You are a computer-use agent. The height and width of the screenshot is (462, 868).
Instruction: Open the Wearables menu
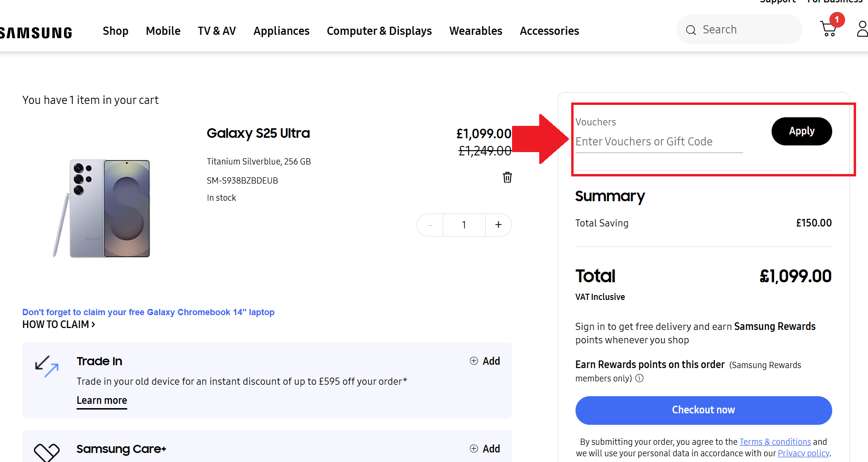(476, 31)
